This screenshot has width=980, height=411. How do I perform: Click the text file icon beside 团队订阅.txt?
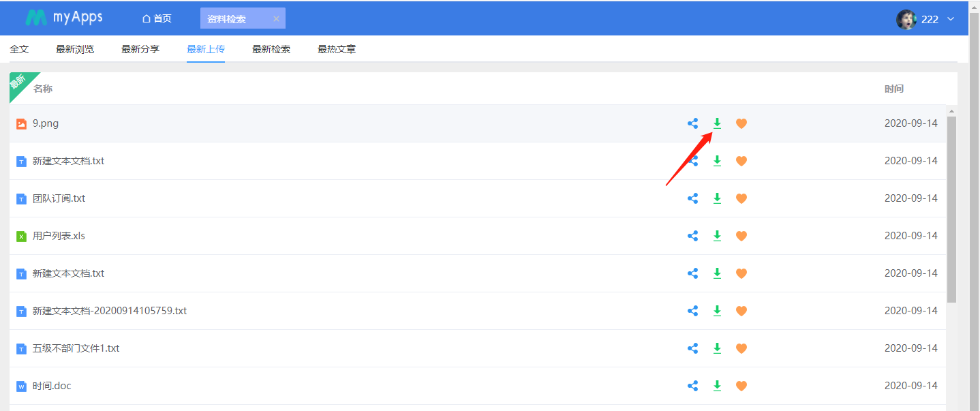(x=22, y=199)
